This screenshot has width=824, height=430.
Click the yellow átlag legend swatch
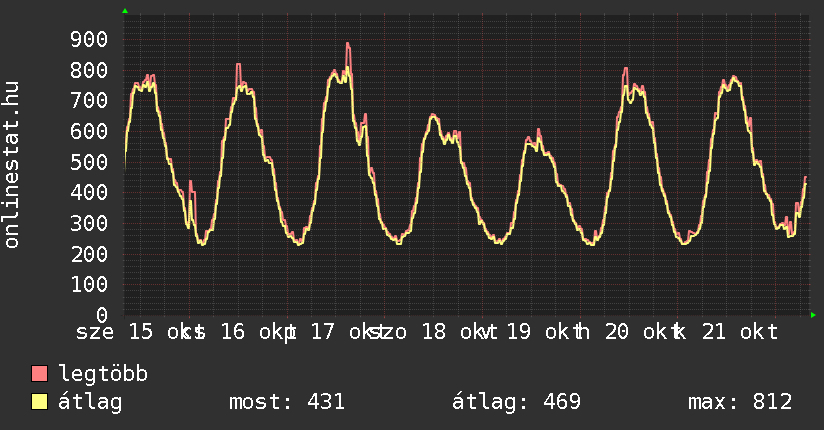(40, 402)
